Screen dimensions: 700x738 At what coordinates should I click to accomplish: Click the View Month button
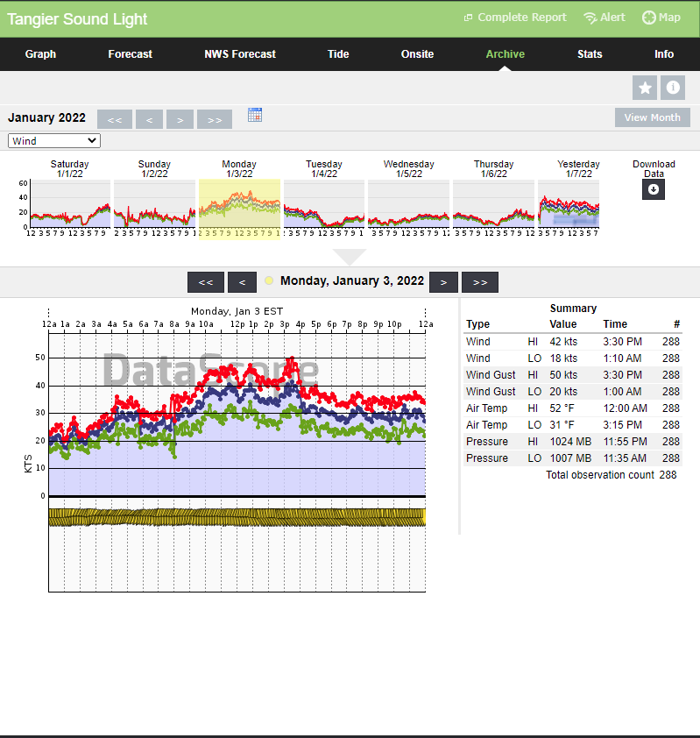652,117
